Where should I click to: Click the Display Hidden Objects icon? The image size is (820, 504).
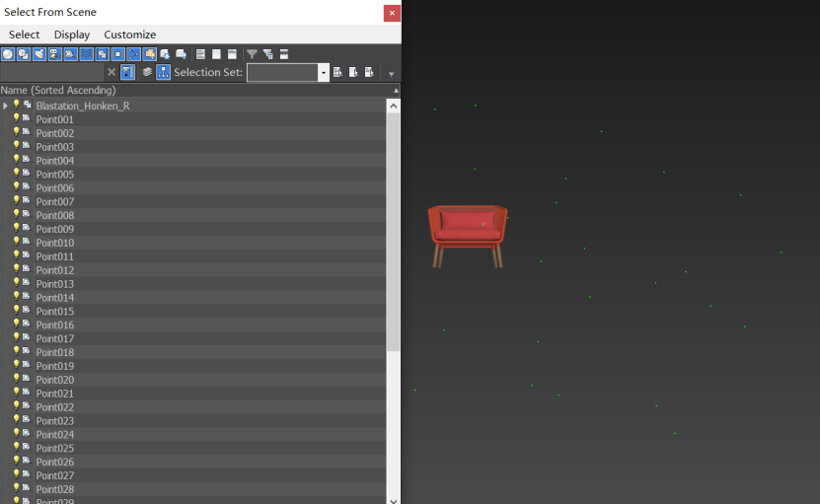pos(181,54)
